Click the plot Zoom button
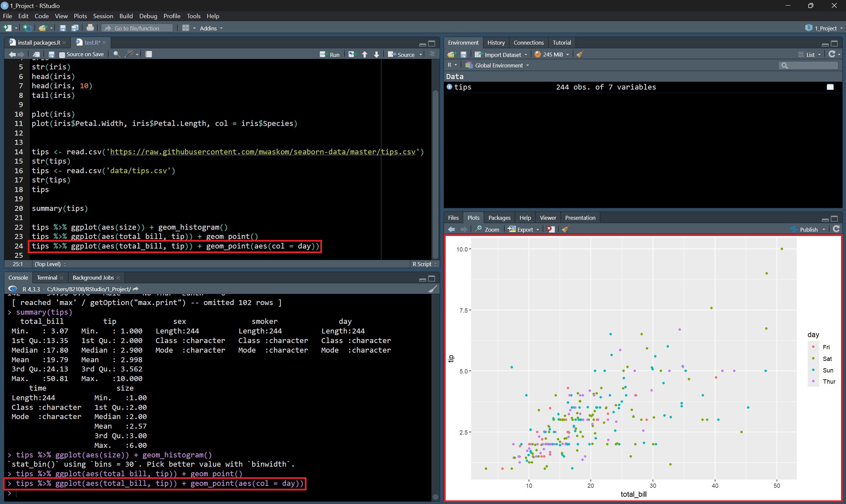This screenshot has height=504, width=846. pos(487,229)
